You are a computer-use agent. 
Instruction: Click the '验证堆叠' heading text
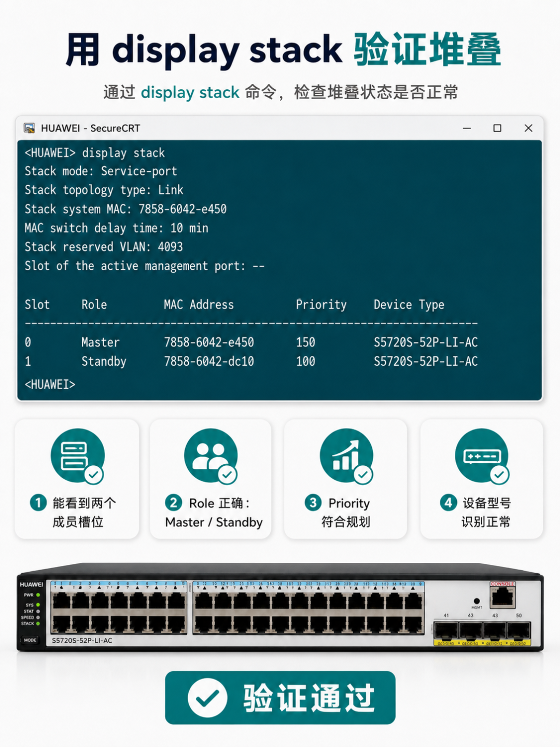tap(428, 50)
